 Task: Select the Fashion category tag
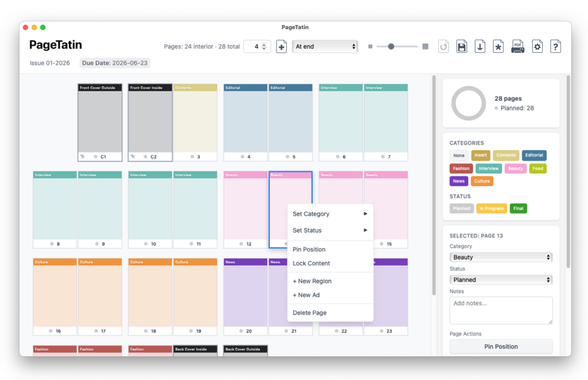[461, 168]
